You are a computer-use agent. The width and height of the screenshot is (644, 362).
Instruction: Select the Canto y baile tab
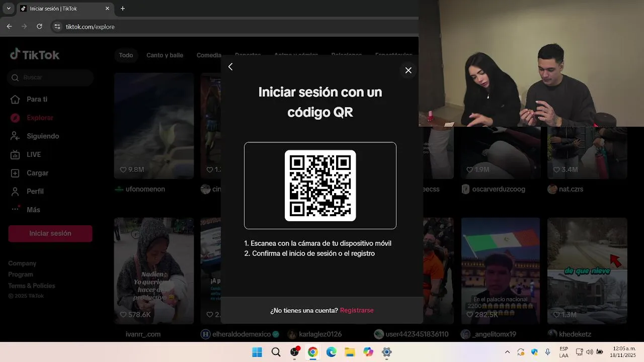coord(165,55)
